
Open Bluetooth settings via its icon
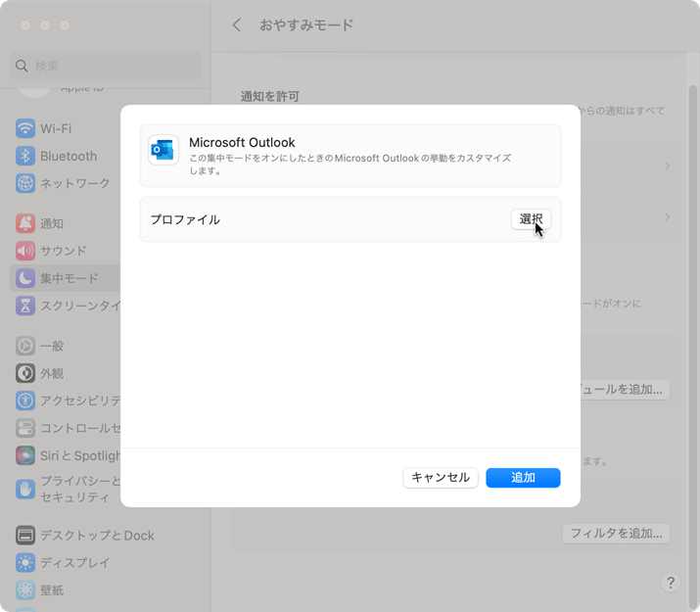click(x=25, y=156)
